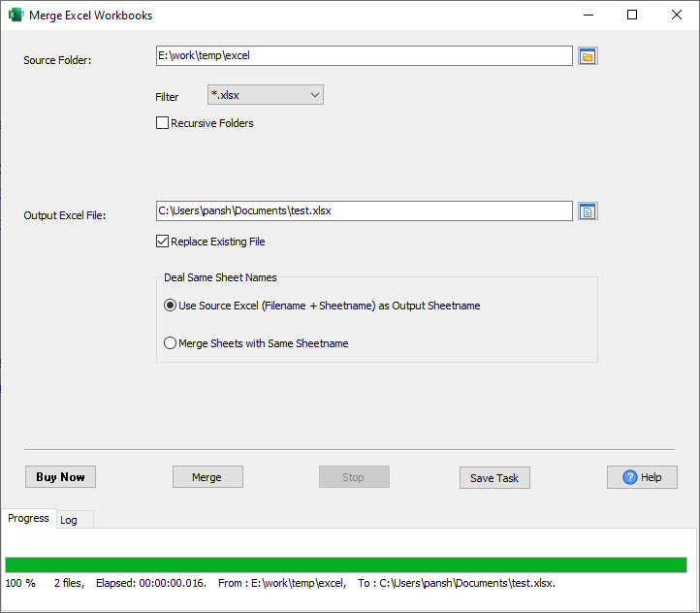Screen dimensions: 700x613
Task: Enable the Recursive Folders checkbox
Action: [x=163, y=123]
